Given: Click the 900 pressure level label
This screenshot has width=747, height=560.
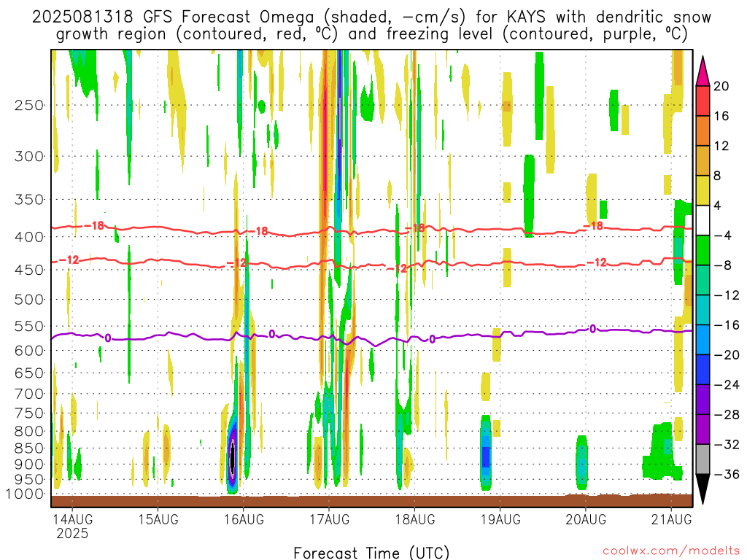Looking at the screenshot, I should point(29,464).
